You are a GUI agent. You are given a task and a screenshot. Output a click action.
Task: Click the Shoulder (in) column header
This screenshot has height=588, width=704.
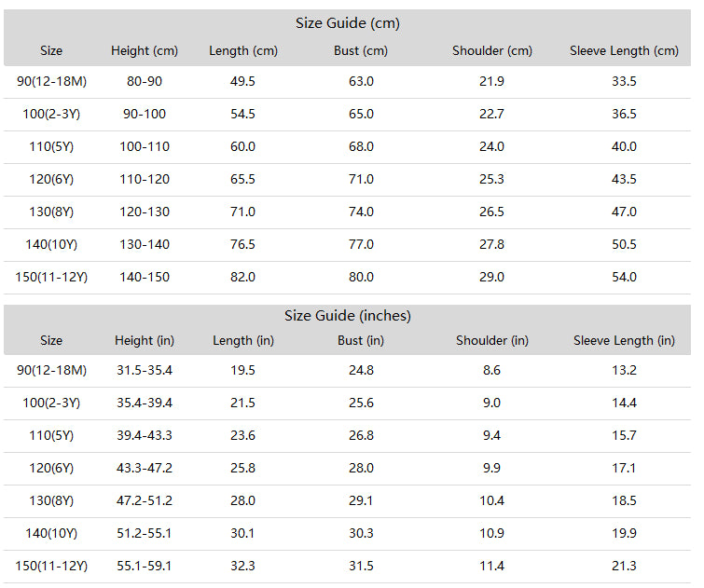click(x=492, y=341)
